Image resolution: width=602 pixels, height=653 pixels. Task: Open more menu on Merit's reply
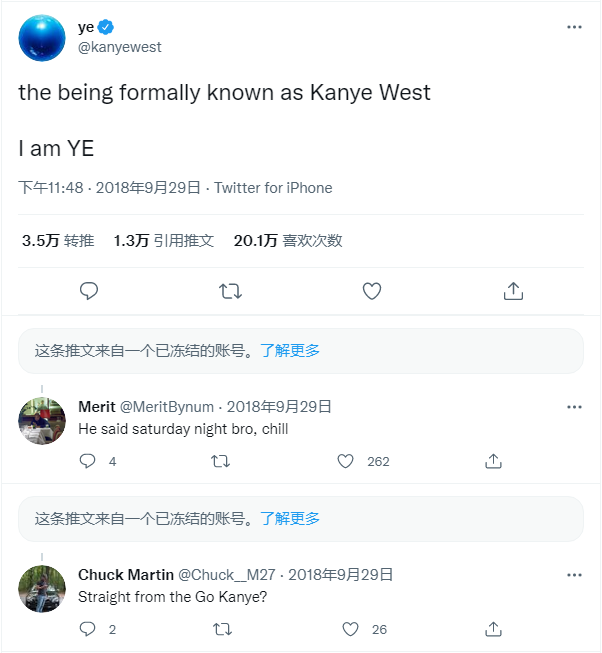[574, 407]
